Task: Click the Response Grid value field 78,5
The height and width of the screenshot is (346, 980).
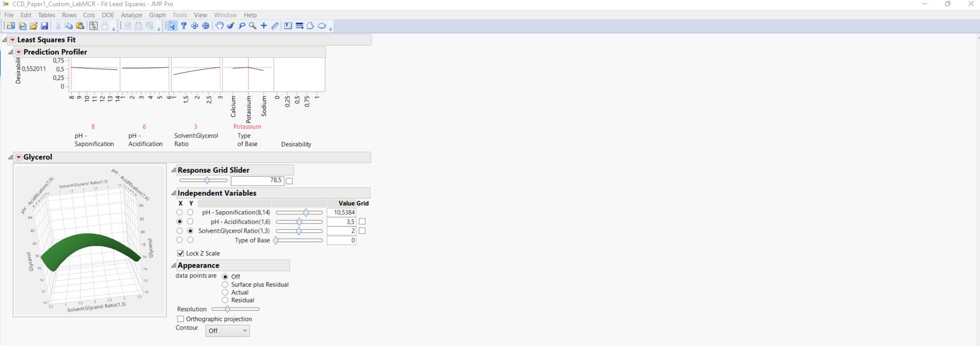Action: click(x=257, y=180)
